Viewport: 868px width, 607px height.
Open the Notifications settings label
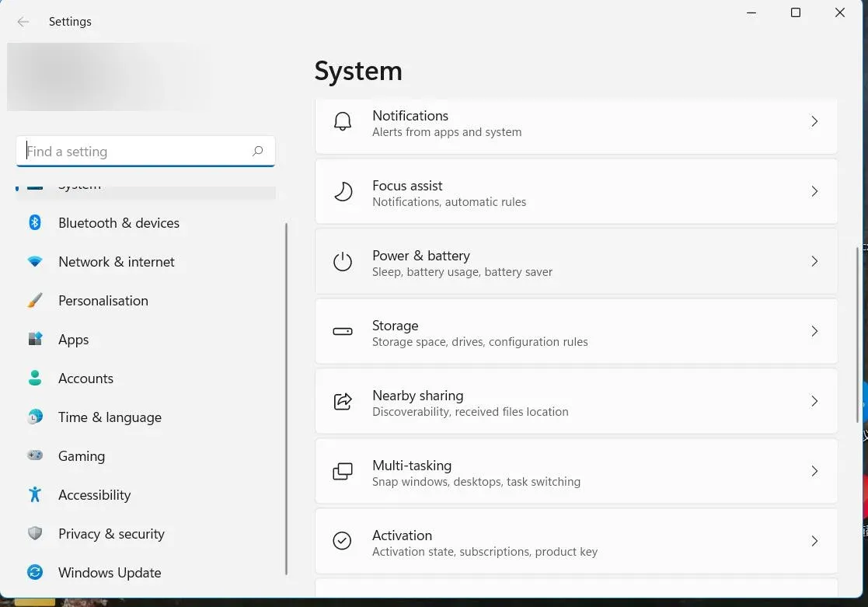(410, 116)
